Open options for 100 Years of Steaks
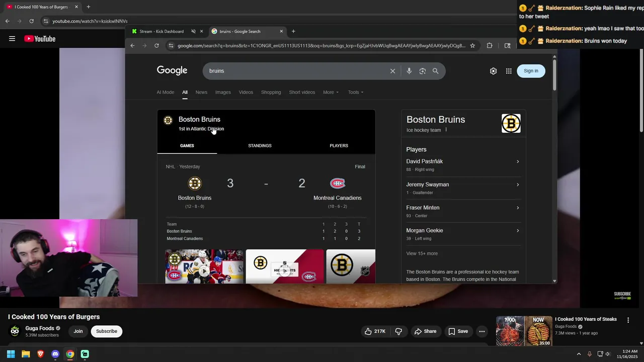Image resolution: width=644 pixels, height=362 pixels. pyautogui.click(x=628, y=320)
